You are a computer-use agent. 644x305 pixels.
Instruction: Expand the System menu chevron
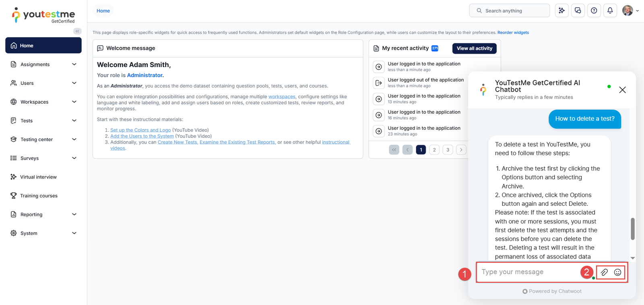(x=74, y=233)
